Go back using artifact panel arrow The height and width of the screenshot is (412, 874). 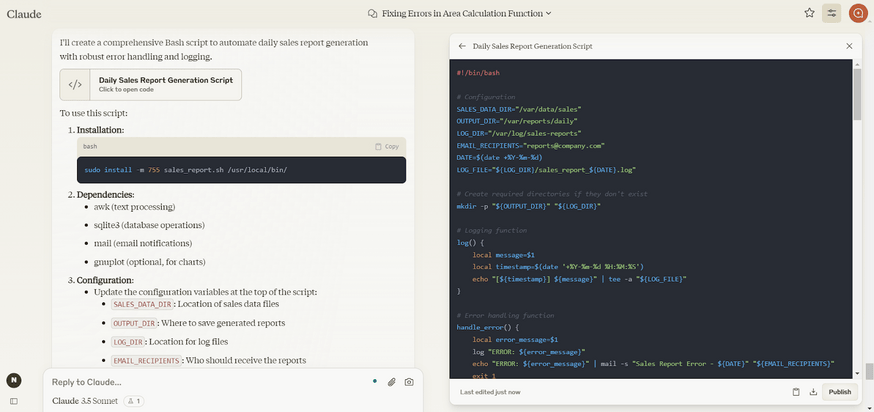462,46
